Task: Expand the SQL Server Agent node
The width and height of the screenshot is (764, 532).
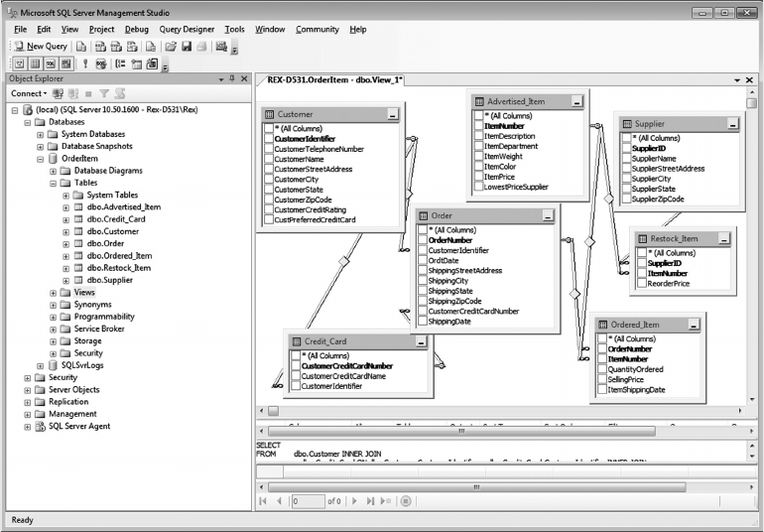Action: pos(28,427)
